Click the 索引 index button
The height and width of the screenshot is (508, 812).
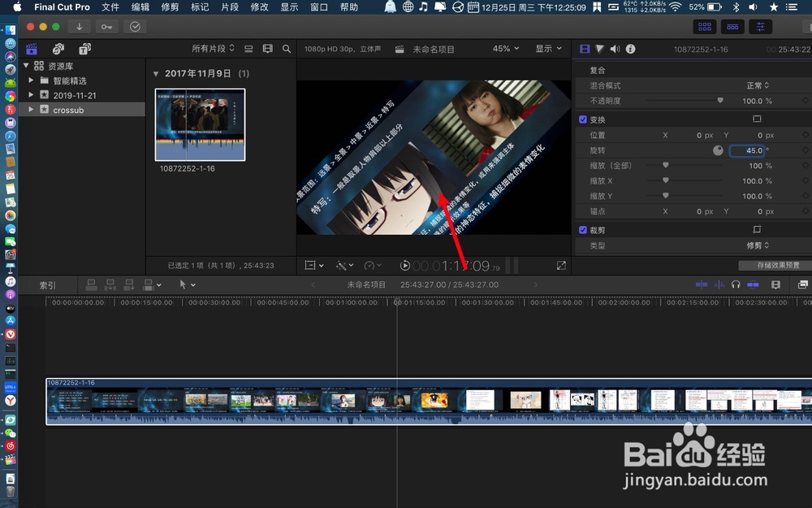pos(47,285)
